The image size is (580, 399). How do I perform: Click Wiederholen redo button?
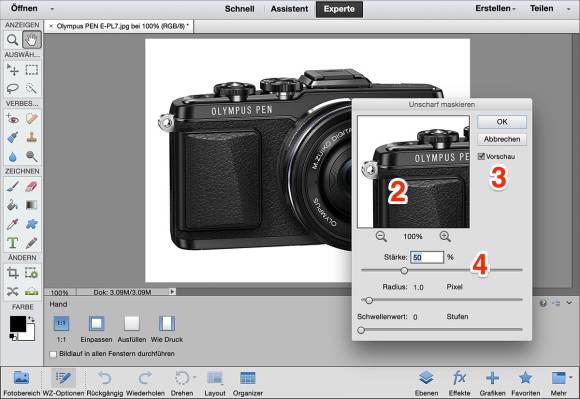click(145, 383)
